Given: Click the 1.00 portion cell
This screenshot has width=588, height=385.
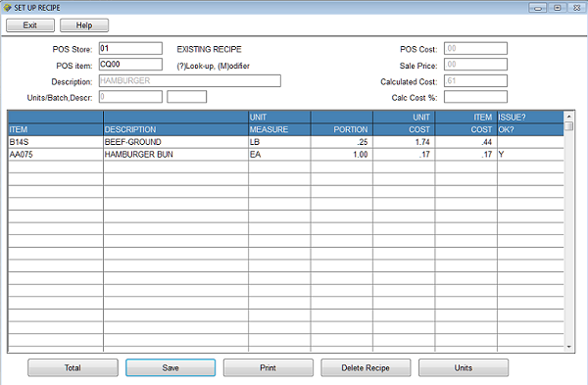Looking at the screenshot, I should 342,155.
